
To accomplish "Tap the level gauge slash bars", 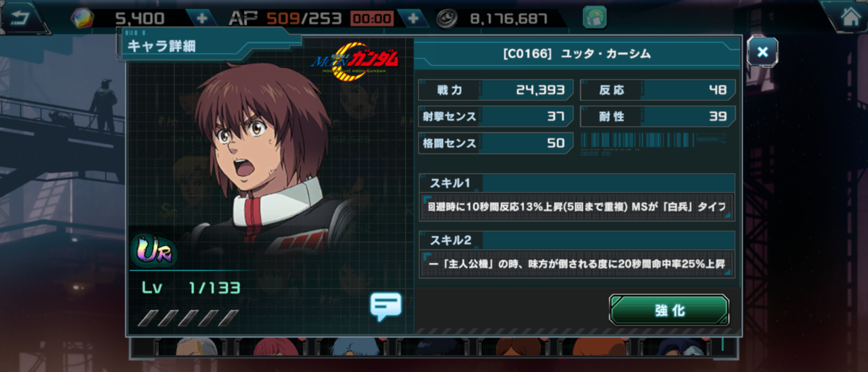I will pyautogui.click(x=190, y=317).
